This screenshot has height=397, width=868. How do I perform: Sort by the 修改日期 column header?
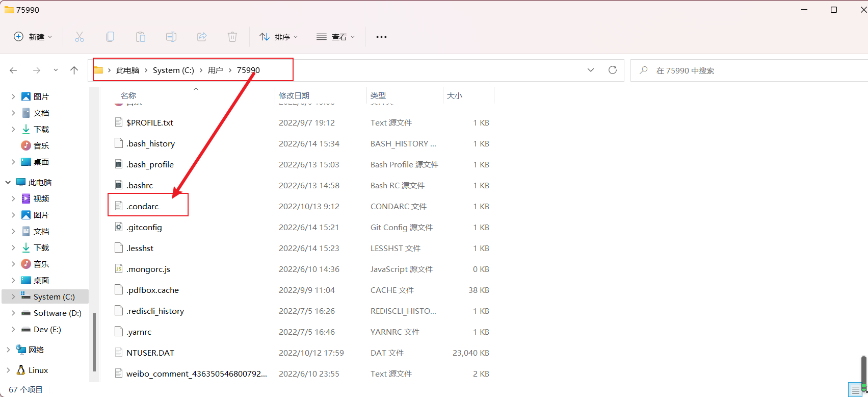294,95
